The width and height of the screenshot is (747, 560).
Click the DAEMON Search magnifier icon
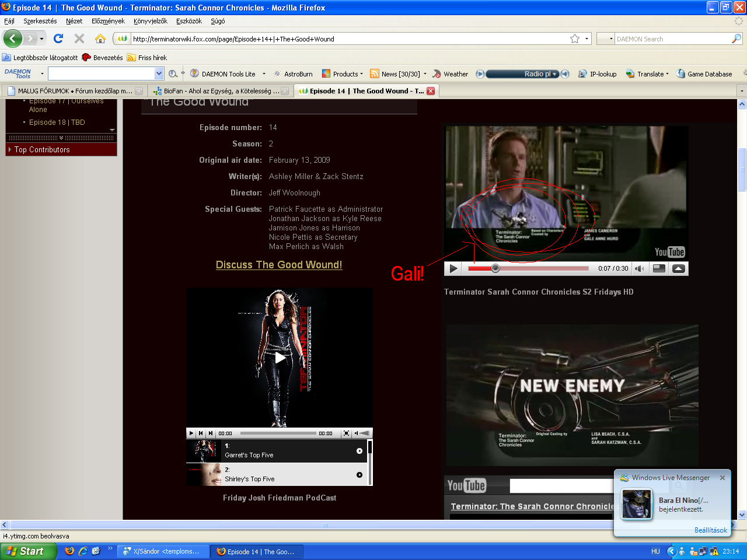click(736, 39)
